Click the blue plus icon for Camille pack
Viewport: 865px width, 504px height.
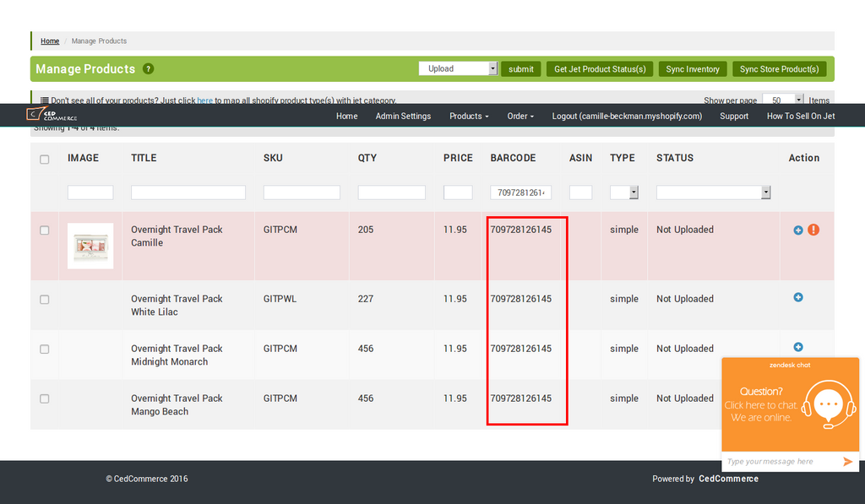click(x=798, y=230)
